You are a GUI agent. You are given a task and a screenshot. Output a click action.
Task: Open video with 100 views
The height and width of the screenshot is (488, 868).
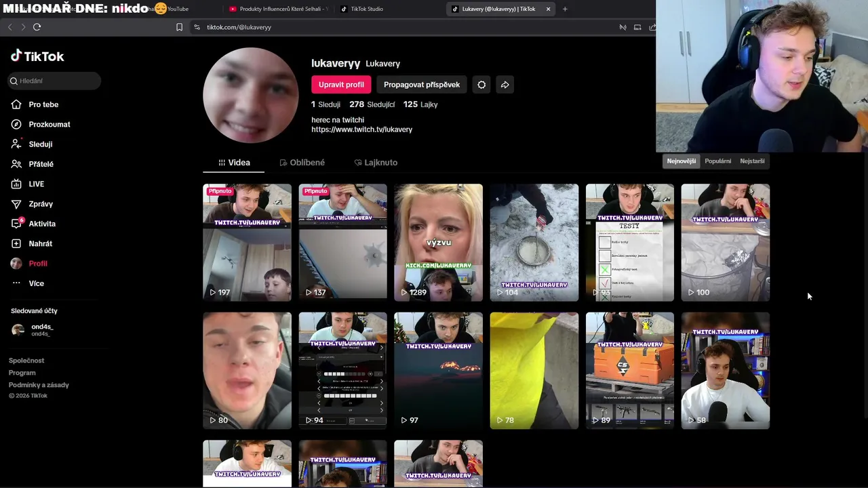725,242
